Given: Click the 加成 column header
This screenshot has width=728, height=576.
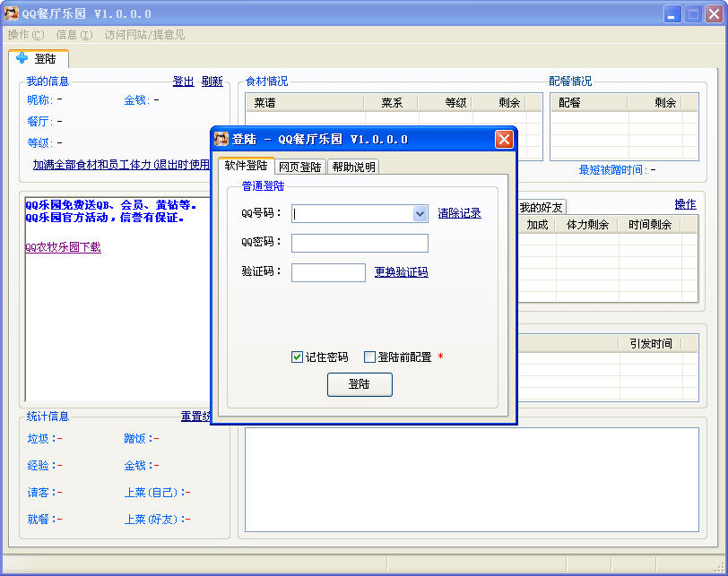Looking at the screenshot, I should point(537,225).
